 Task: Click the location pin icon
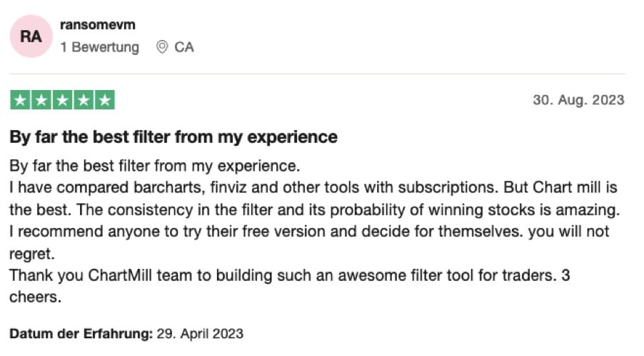pos(162,47)
